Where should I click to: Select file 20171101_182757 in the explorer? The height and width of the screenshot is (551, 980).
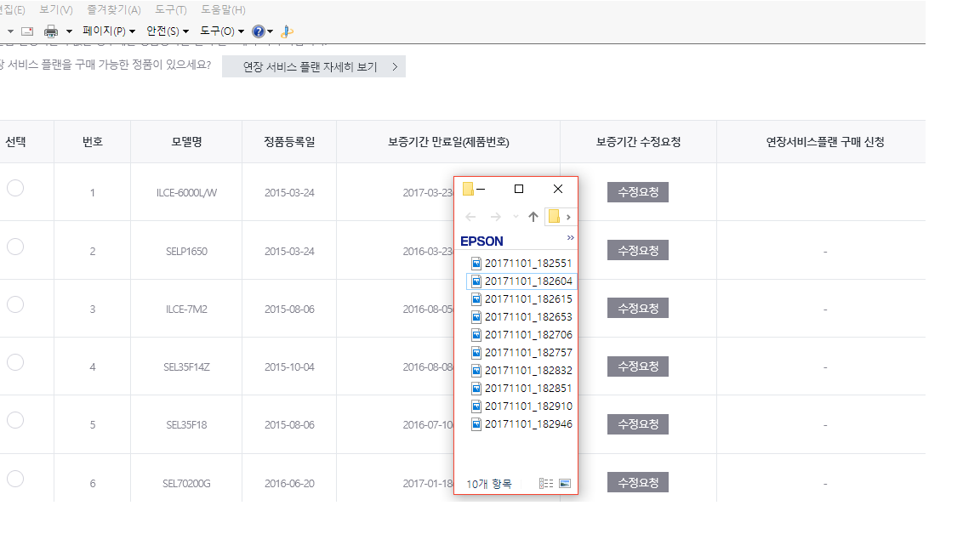(527, 353)
